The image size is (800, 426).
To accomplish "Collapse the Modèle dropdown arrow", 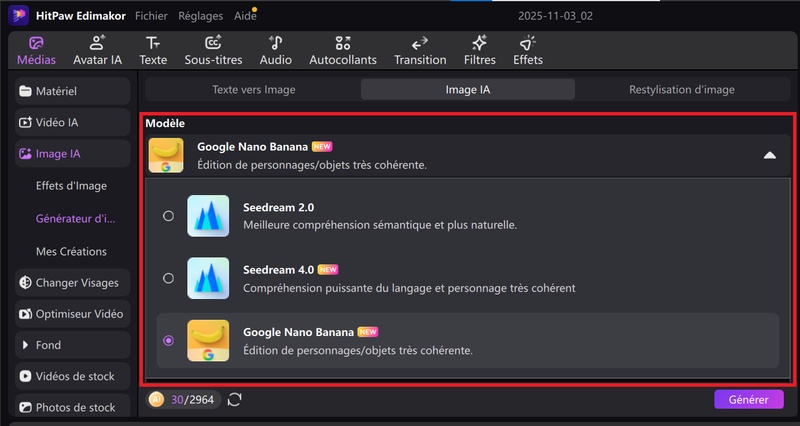I will click(769, 155).
